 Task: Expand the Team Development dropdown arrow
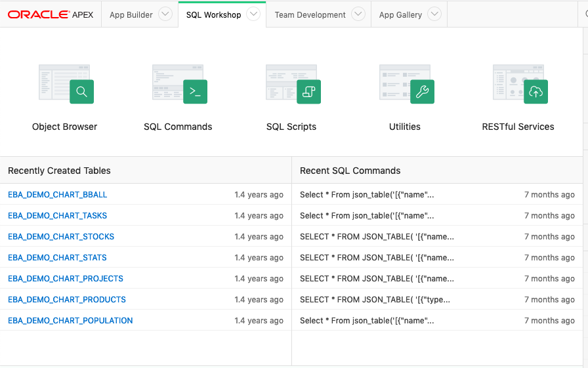pyautogui.click(x=358, y=14)
